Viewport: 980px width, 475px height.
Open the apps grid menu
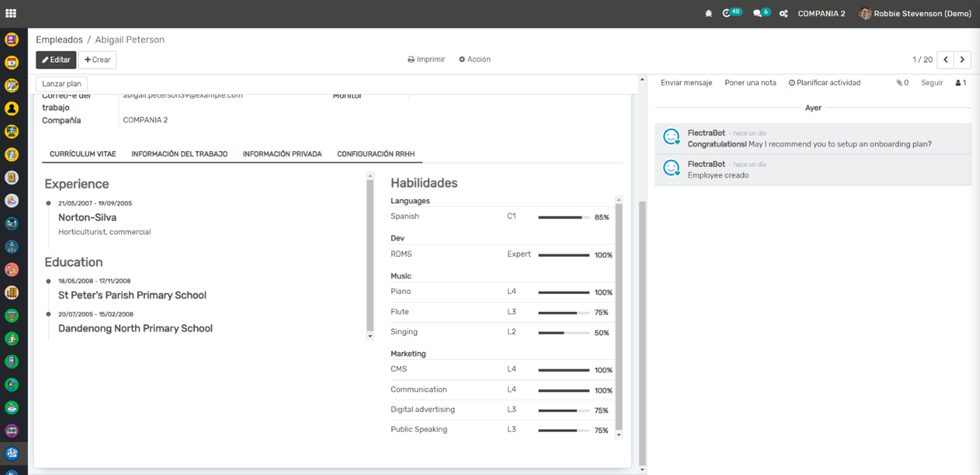pos(11,13)
